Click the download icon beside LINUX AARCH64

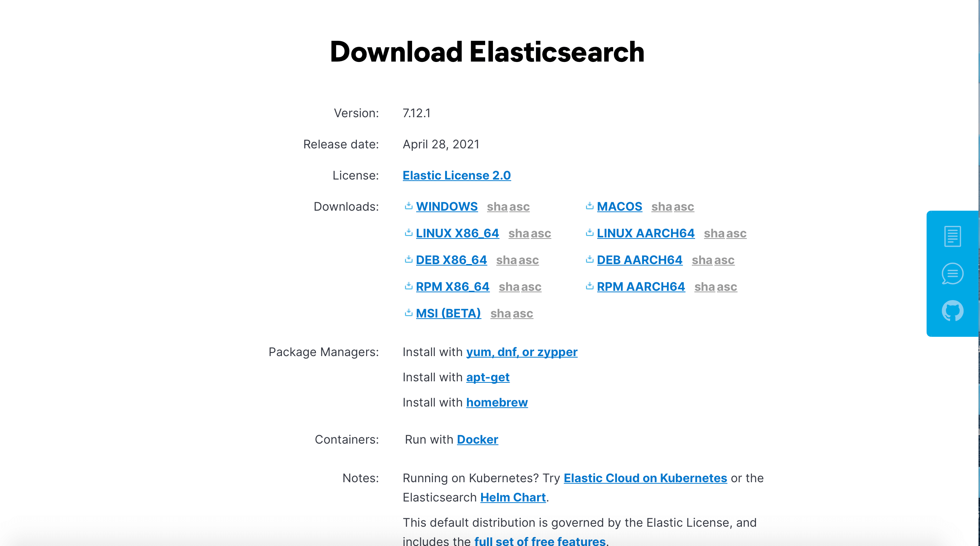pyautogui.click(x=590, y=233)
